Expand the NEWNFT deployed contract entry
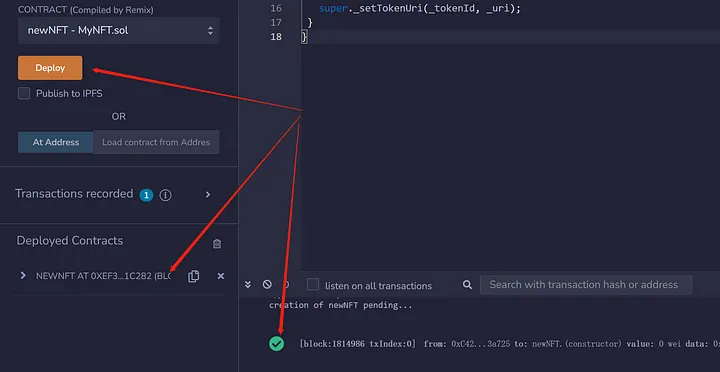Screen dimensions: 720x372 23,276
